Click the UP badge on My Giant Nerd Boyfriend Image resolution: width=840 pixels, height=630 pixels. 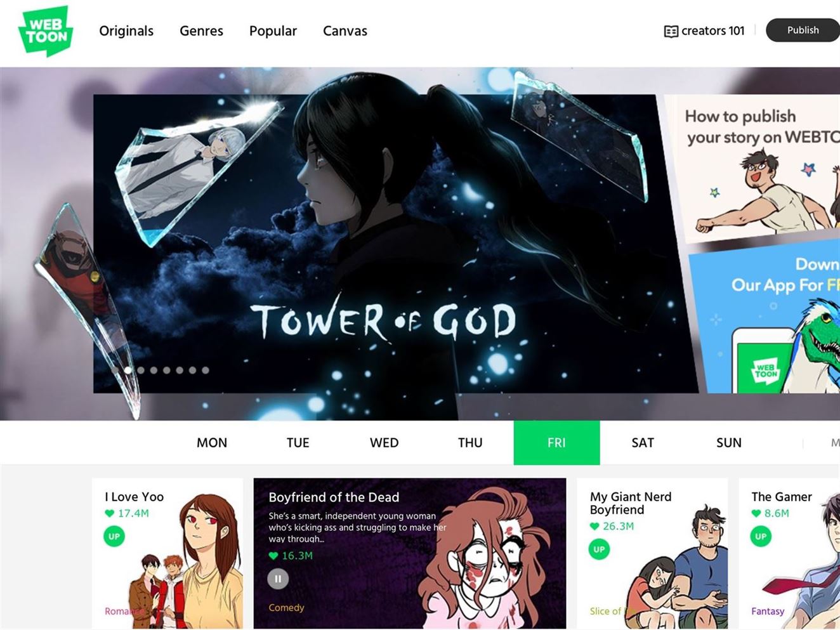click(x=599, y=549)
